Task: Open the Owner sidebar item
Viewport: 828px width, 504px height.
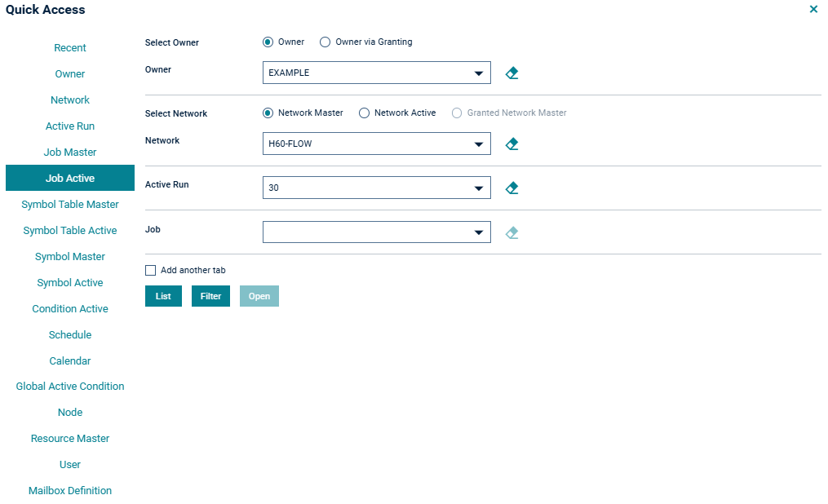Action: tap(69, 74)
